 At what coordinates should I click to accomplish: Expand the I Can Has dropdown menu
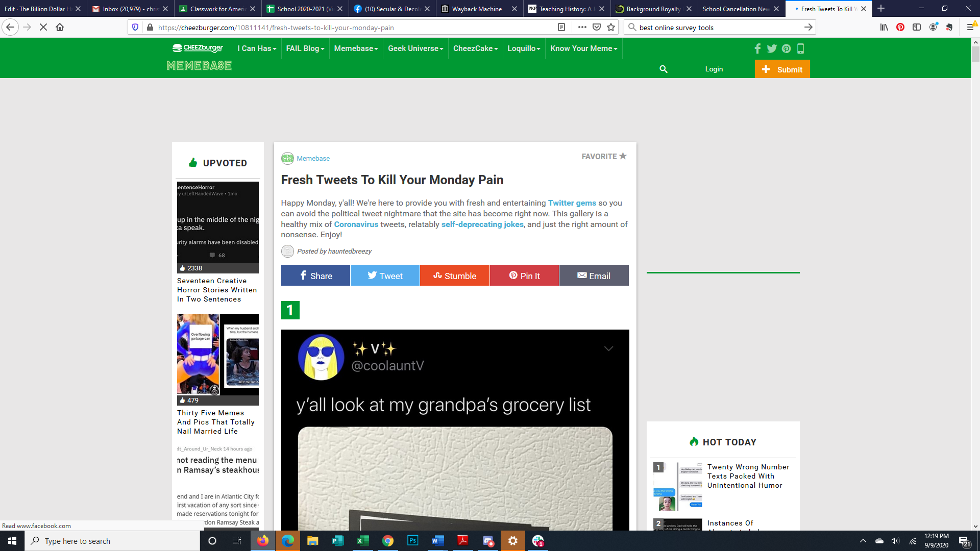[257, 48]
